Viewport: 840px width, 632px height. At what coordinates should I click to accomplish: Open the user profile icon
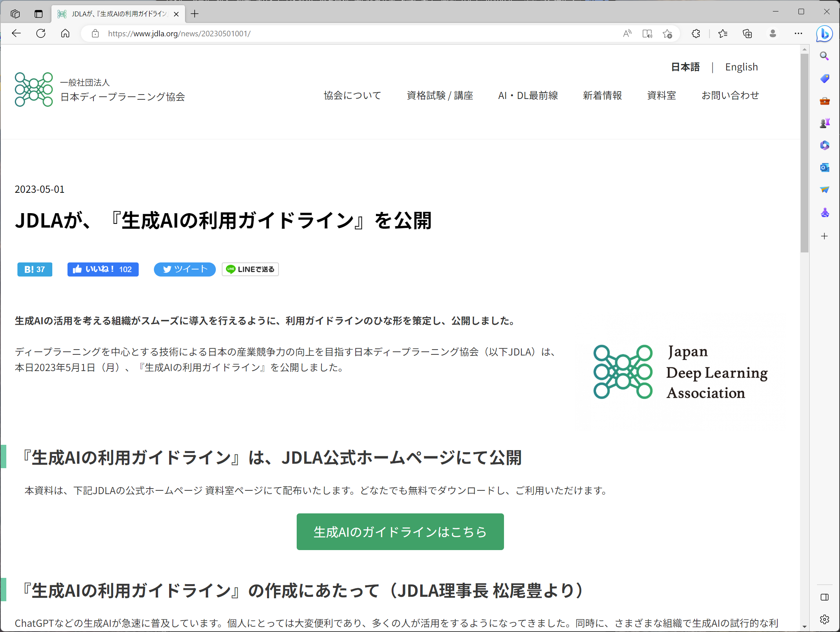pyautogui.click(x=773, y=33)
